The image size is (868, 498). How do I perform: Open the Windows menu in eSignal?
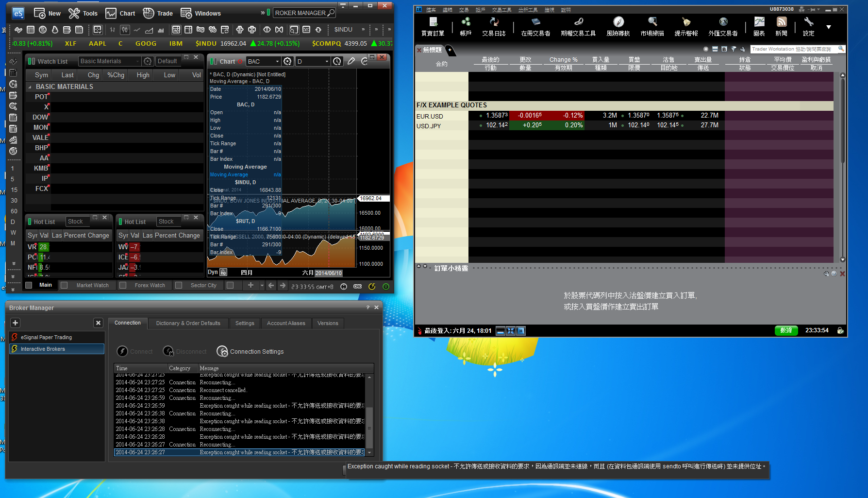coord(200,13)
